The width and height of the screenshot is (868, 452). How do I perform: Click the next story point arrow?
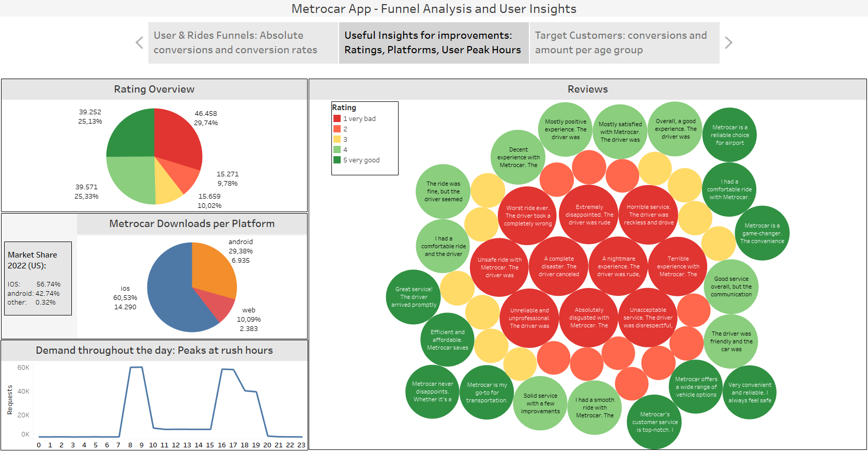click(x=728, y=43)
